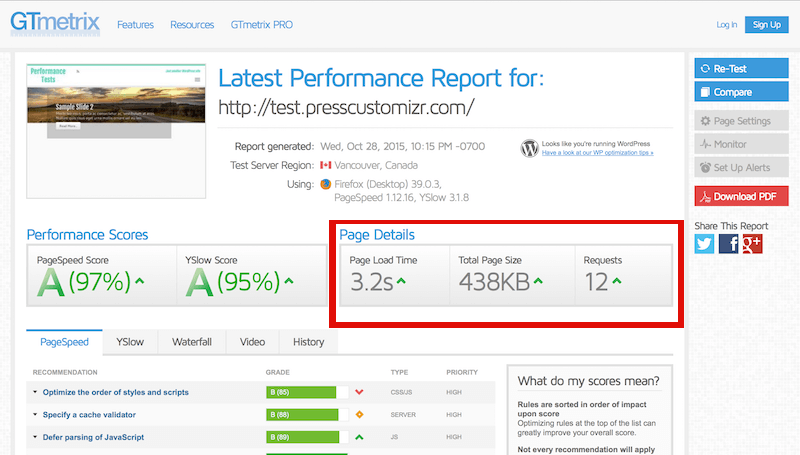Image resolution: width=800 pixels, height=455 pixels.
Task: Click the 438KB Total Page Size value
Action: click(x=494, y=282)
